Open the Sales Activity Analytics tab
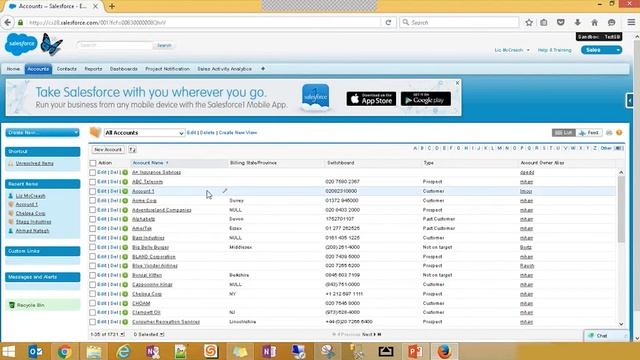Screen dimensions: 640x360 (x=224, y=69)
